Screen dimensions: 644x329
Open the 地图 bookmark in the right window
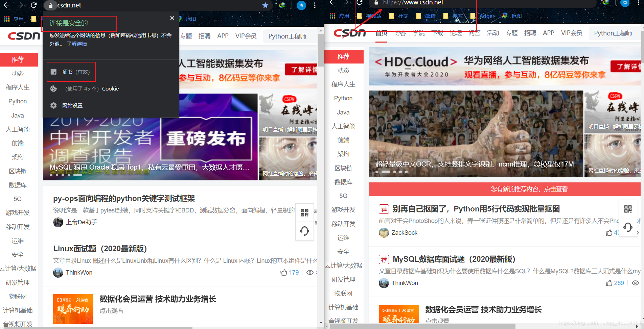coord(512,16)
